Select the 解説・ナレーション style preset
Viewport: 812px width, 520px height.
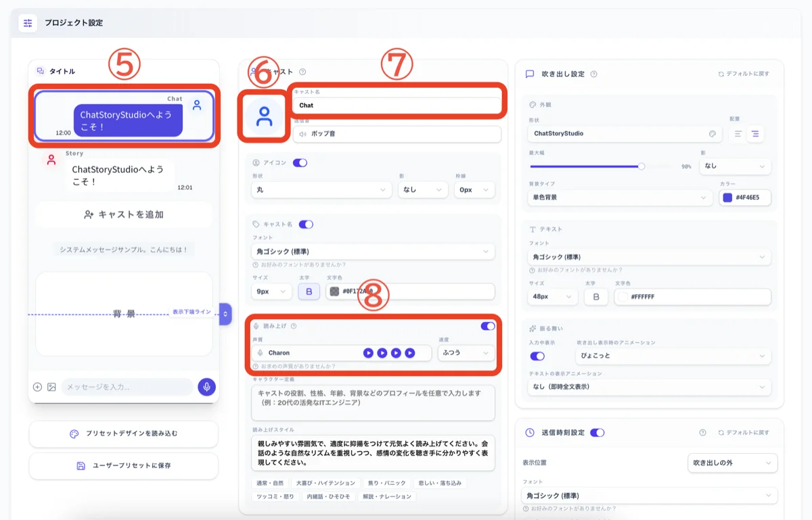[387, 496]
